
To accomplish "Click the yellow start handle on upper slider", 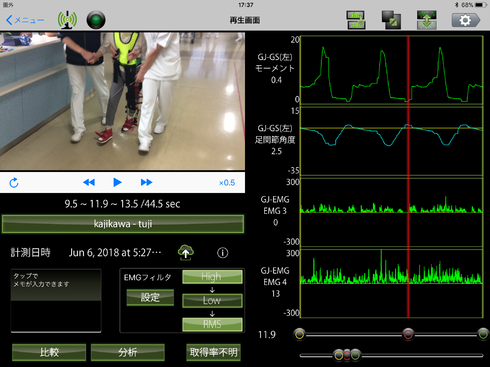I will coord(300,334).
